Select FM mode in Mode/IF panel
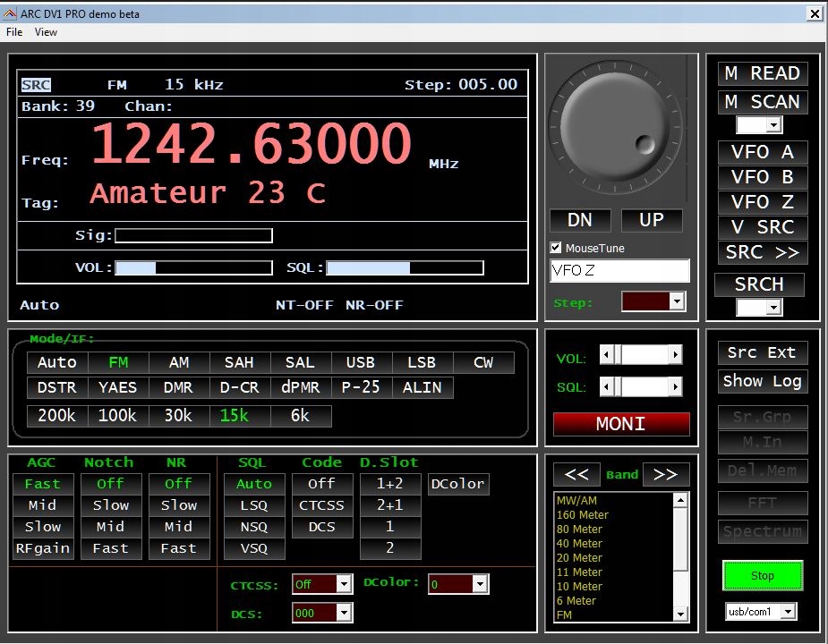The image size is (828, 644). pos(117,362)
